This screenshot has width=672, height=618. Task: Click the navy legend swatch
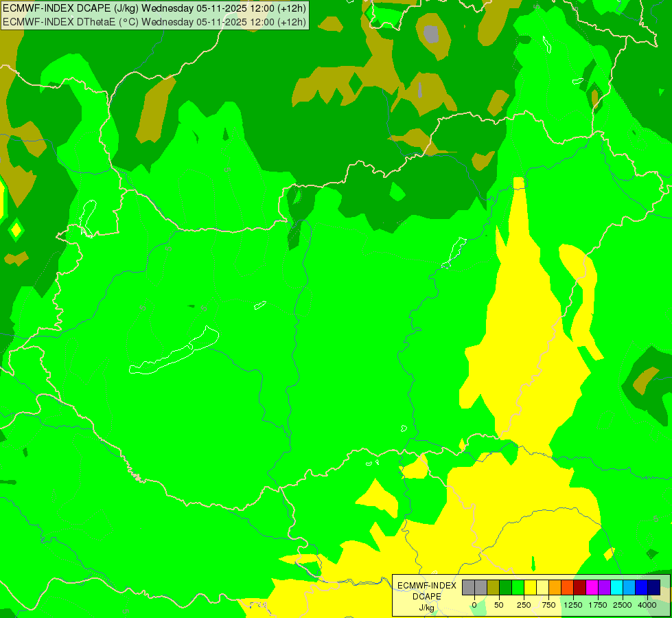click(x=653, y=588)
